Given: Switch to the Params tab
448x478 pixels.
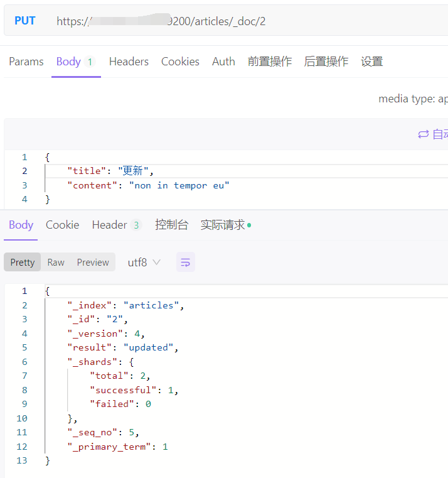Looking at the screenshot, I should pos(26,62).
